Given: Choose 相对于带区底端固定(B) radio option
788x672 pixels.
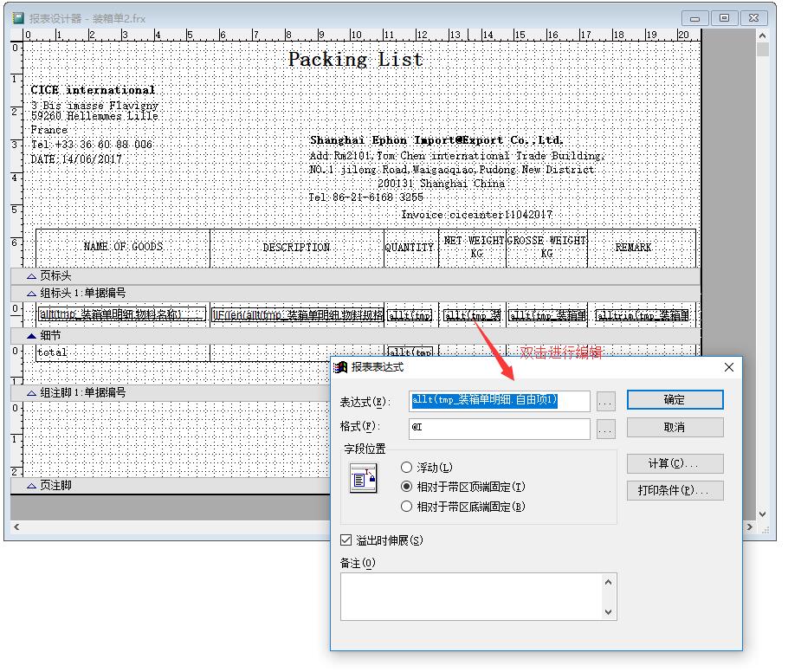Looking at the screenshot, I should pos(406,507).
